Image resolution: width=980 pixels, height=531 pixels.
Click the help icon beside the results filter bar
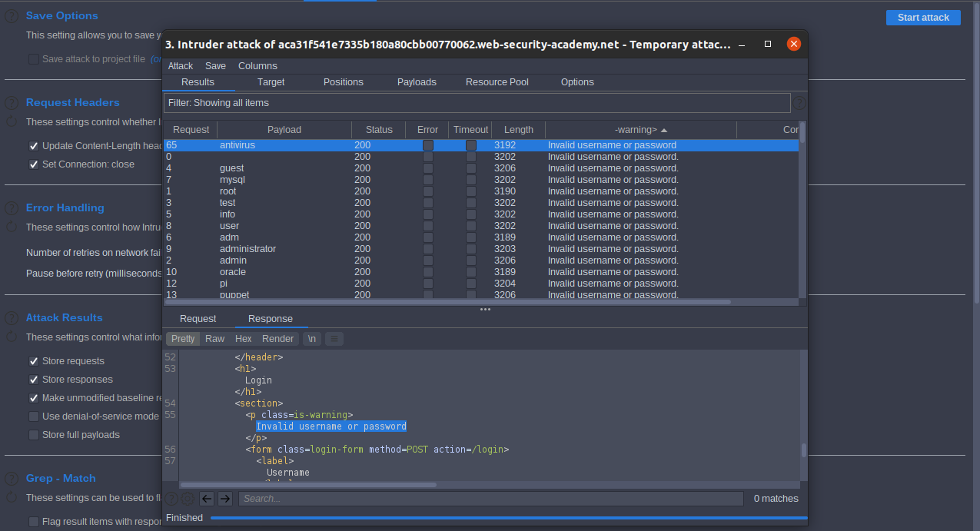pos(800,102)
